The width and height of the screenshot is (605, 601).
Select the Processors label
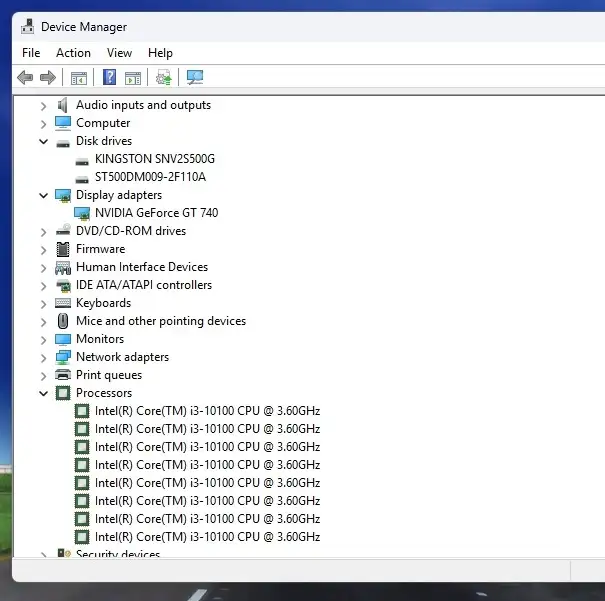pos(104,393)
